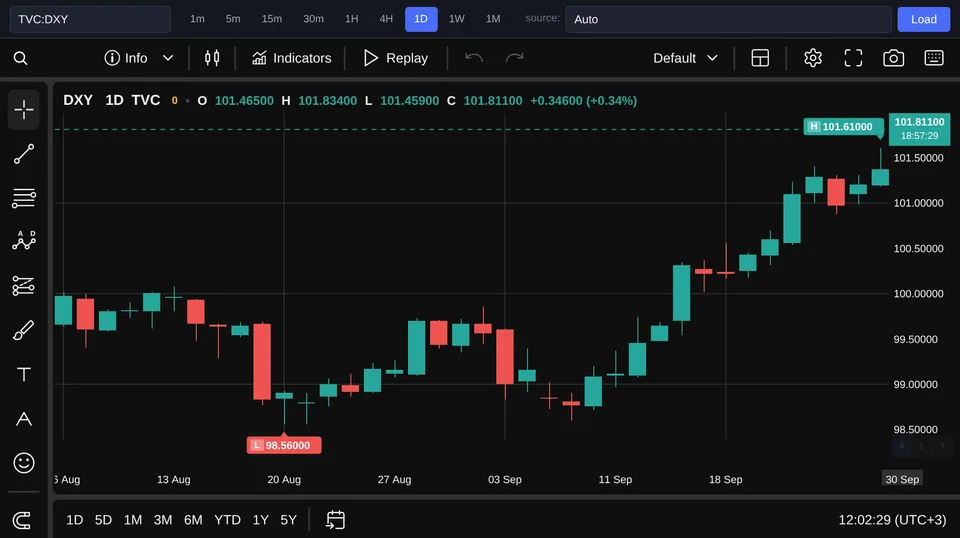The height and width of the screenshot is (538, 960).
Task: Select the text T tool
Action: [24, 375]
